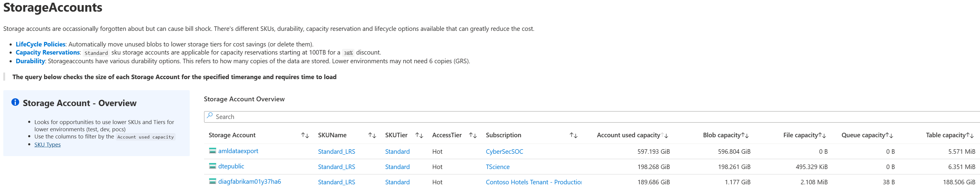Sort by Table capacity column arrows

970,135
